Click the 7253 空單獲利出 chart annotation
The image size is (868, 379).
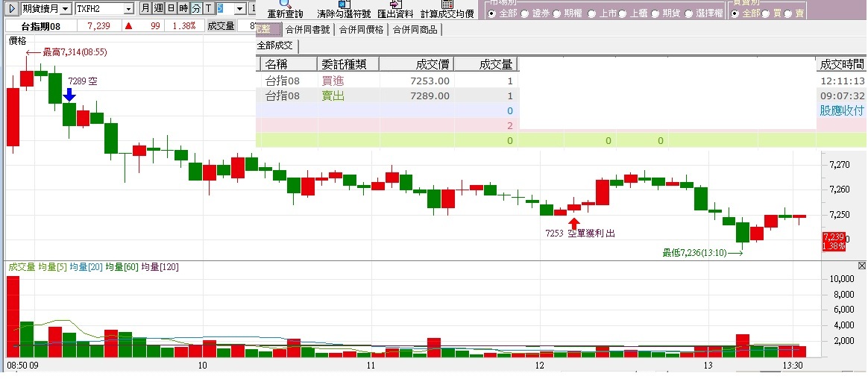[580, 234]
